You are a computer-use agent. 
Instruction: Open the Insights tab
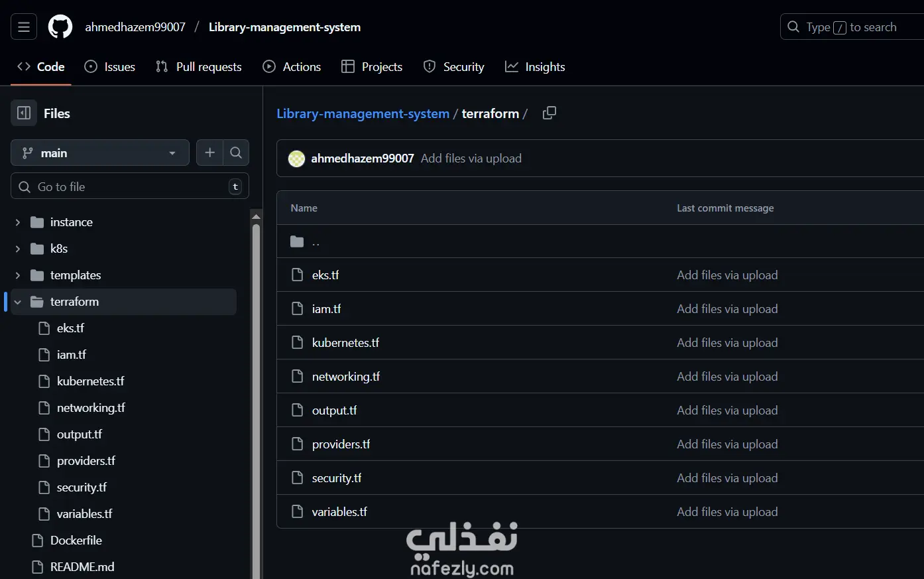coord(535,67)
